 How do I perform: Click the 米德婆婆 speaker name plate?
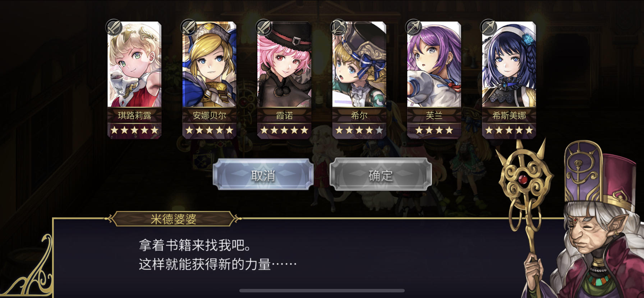click(x=173, y=218)
